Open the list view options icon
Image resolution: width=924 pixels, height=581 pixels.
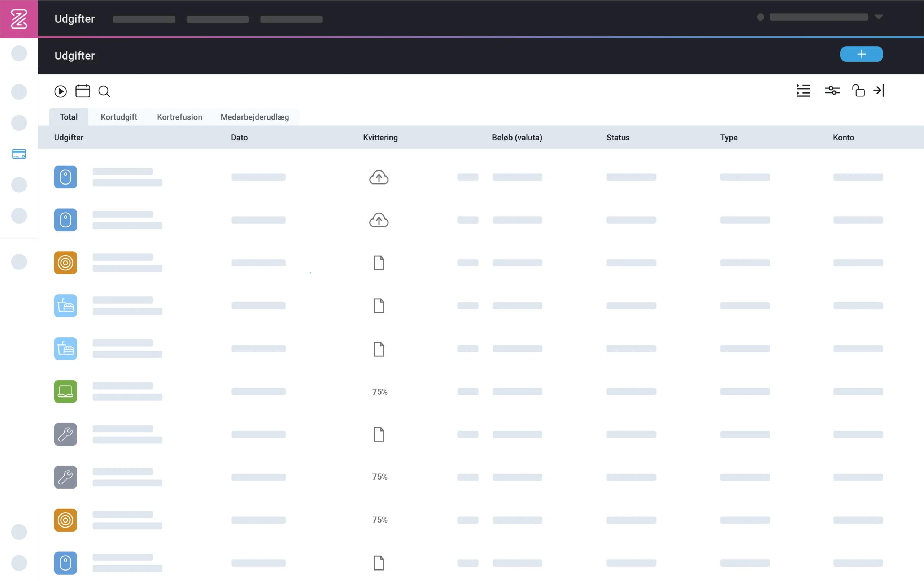803,91
